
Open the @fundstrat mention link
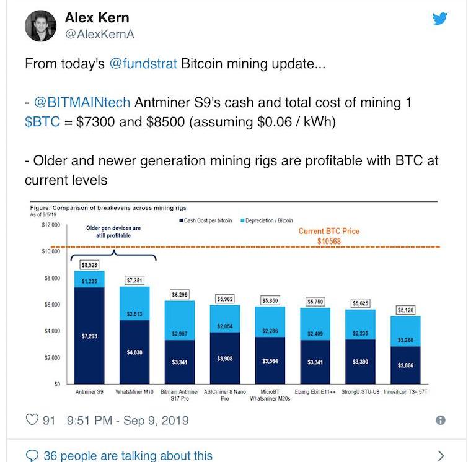143,64
